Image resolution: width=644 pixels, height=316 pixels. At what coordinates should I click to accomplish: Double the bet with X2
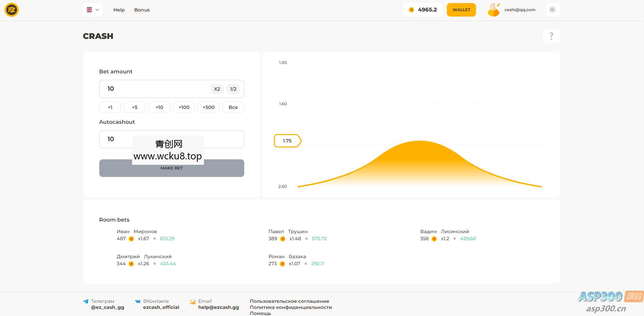217,89
